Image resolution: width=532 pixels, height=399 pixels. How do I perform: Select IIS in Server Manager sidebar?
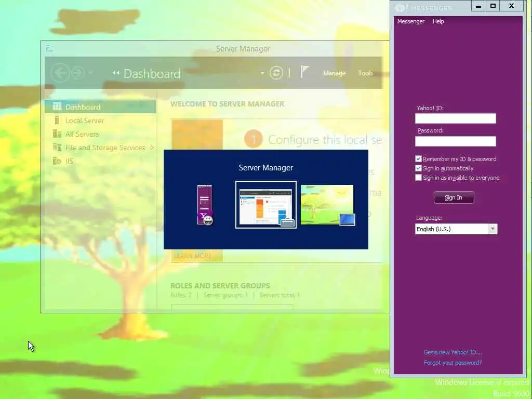pyautogui.click(x=100, y=161)
